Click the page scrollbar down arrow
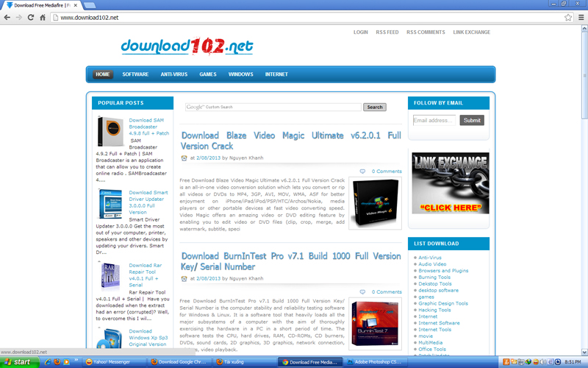This screenshot has height=368, width=588. click(x=584, y=353)
